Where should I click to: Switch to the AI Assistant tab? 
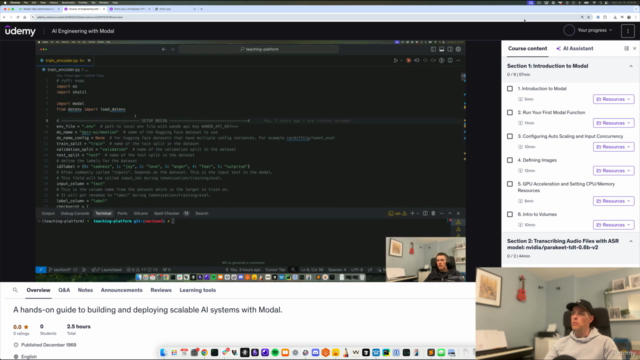point(575,49)
